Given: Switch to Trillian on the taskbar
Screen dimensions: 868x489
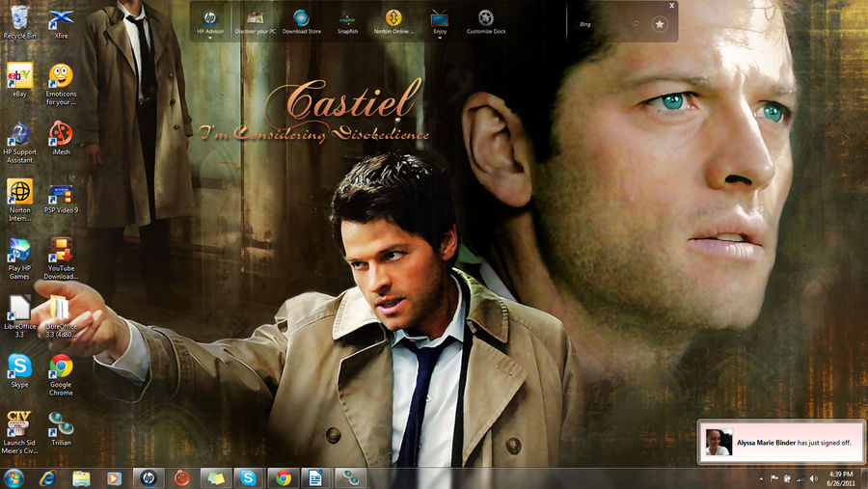Looking at the screenshot, I should click(350, 478).
